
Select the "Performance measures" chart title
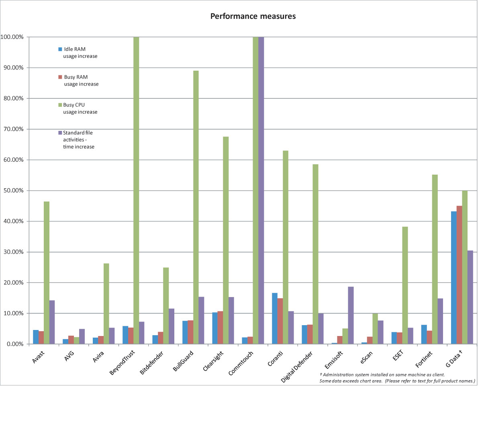point(253,16)
